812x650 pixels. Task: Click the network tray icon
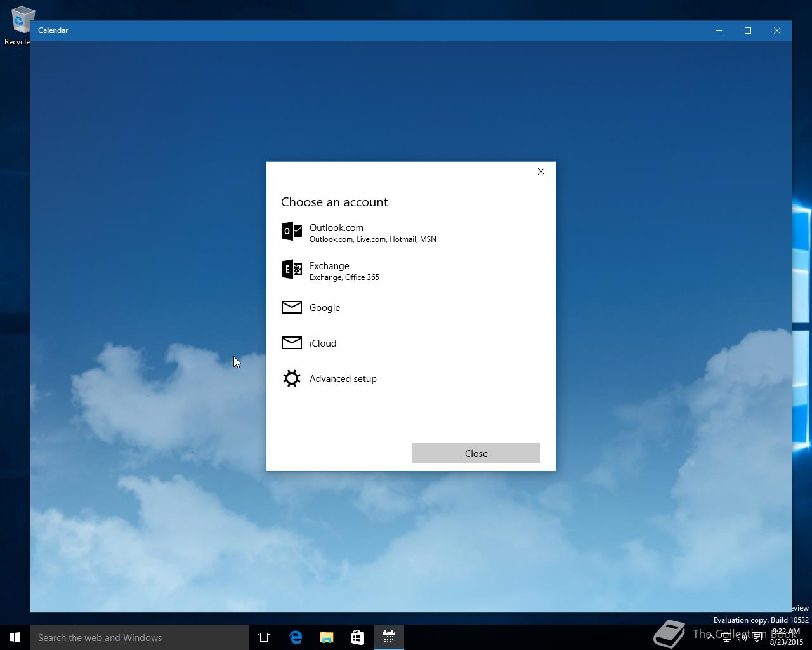(x=726, y=637)
